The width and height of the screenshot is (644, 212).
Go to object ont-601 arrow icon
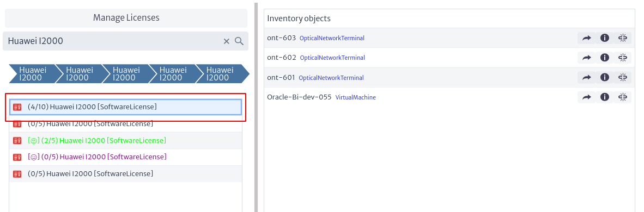586,78
